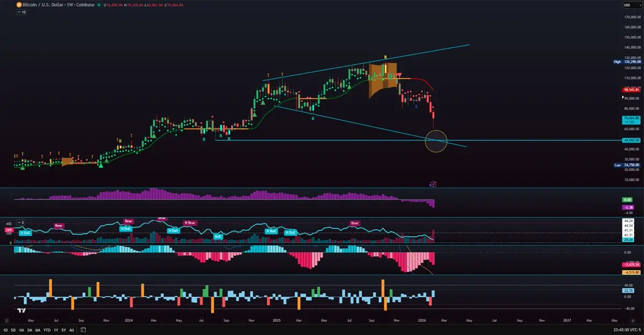The height and width of the screenshot is (335, 644).
Task: Select the 1M time range
Action: 21,331
